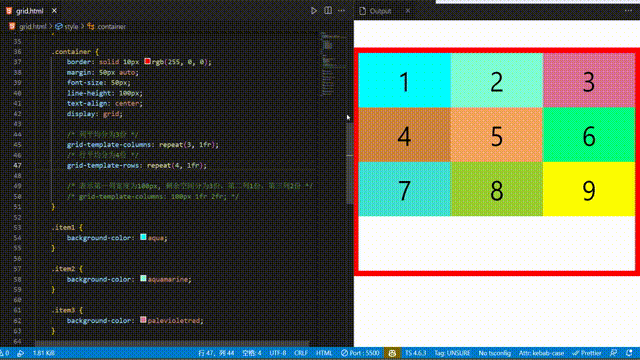Click grid cell 4 in the preview

tap(404, 135)
